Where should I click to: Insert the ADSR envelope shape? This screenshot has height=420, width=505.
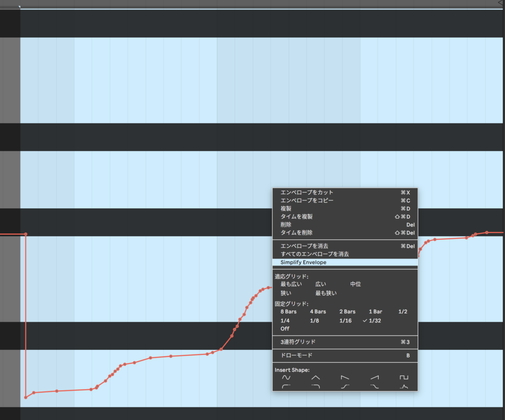[404, 386]
